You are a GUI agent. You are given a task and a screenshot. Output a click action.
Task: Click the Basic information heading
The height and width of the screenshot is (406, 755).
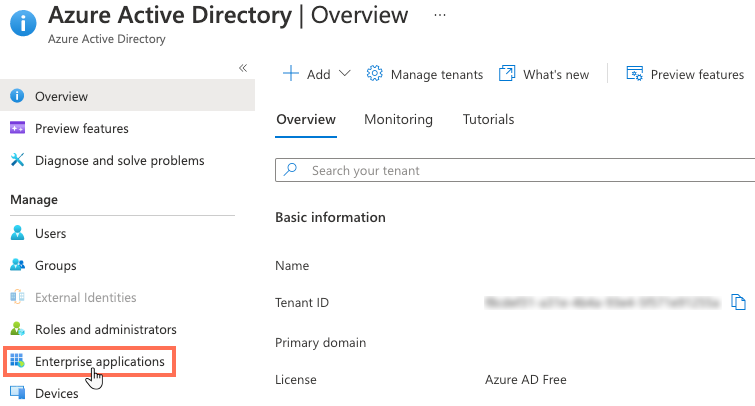coord(330,217)
